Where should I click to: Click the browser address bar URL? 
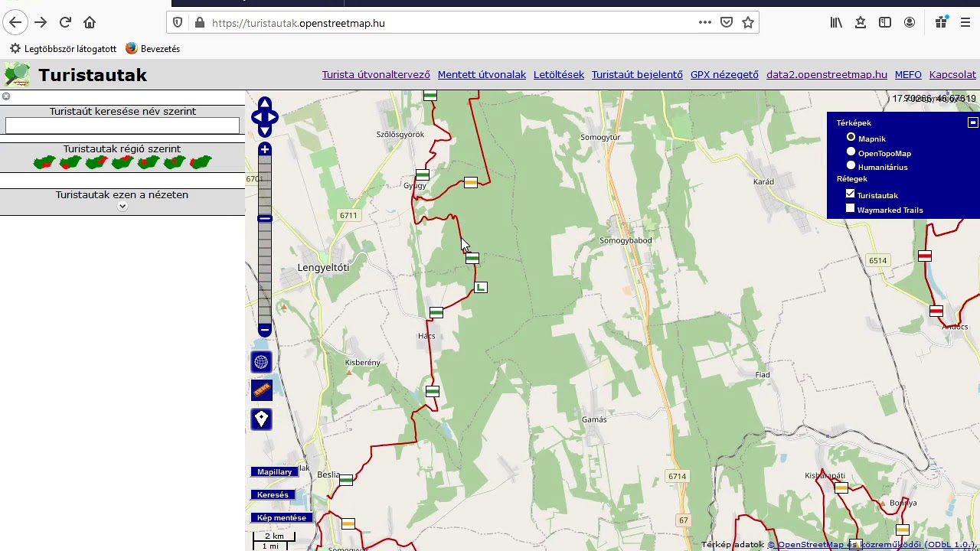[x=299, y=23]
